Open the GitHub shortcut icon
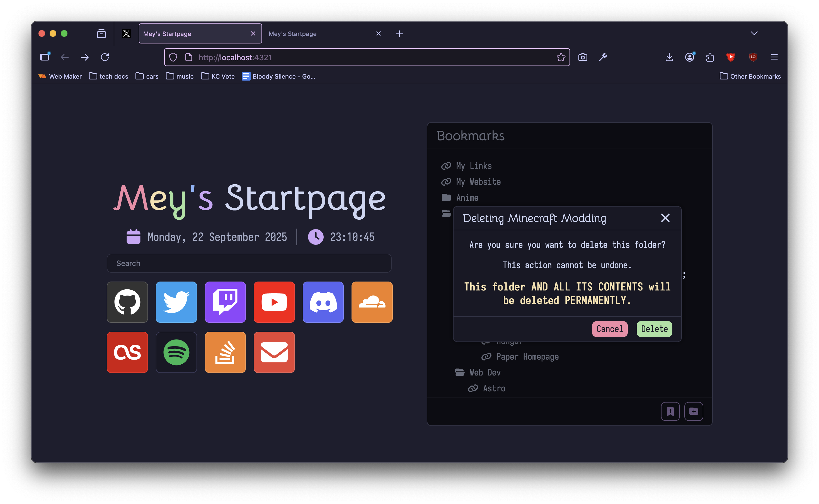Image resolution: width=819 pixels, height=504 pixels. 127,302
